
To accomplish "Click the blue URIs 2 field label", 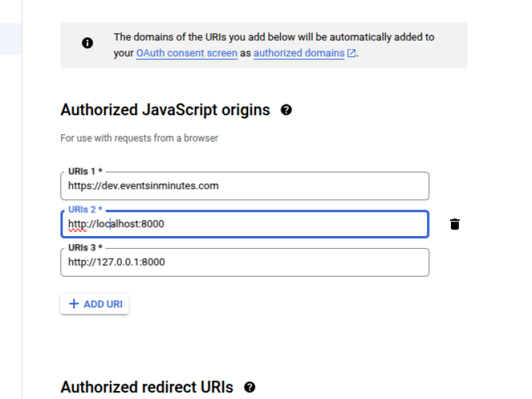I will [85, 209].
